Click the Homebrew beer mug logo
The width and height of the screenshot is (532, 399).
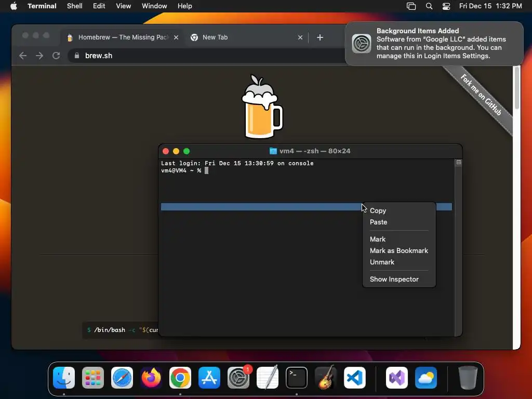262,107
